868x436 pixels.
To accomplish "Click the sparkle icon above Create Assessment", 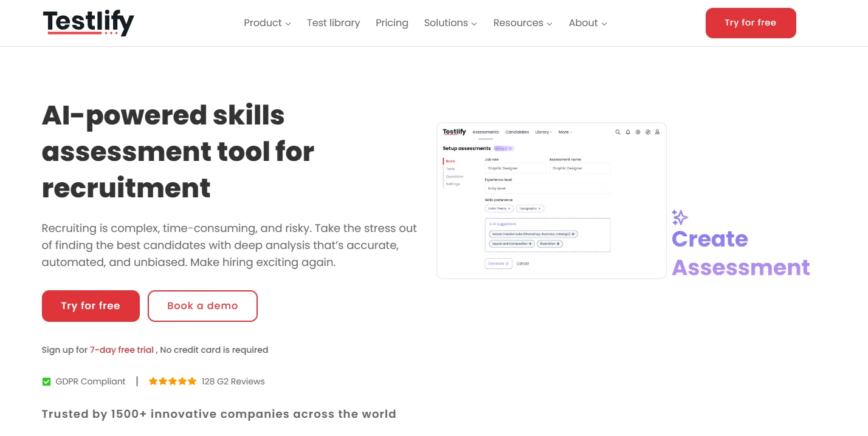I will 680,217.
